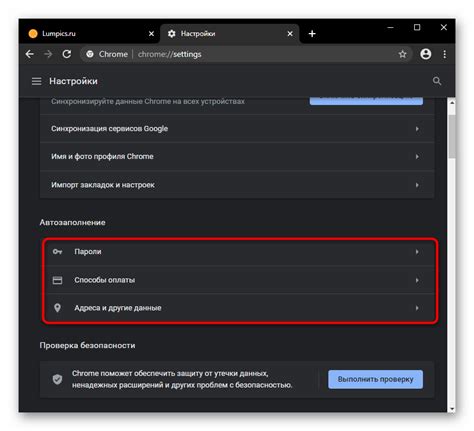Open Chrome's three-dot menu
Screen dimensions: 474x431
click(x=445, y=54)
